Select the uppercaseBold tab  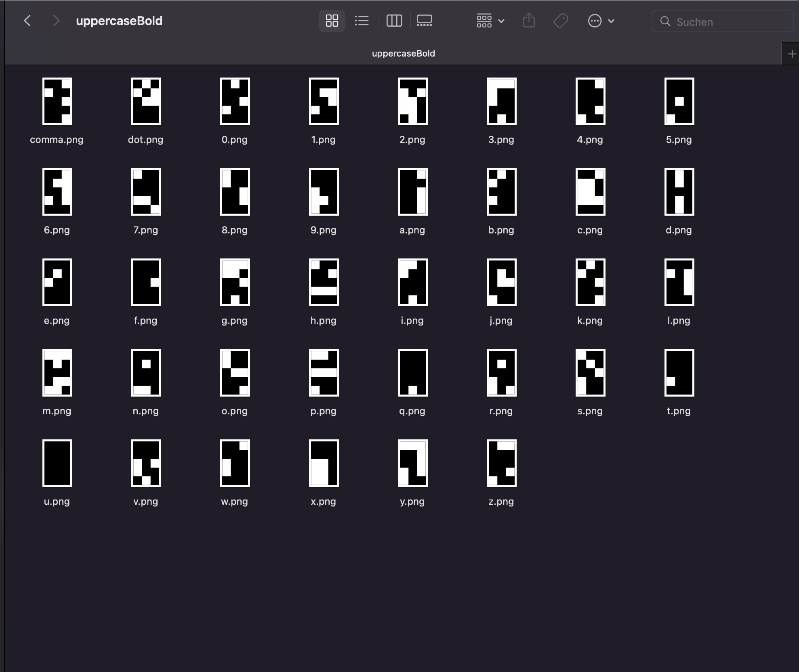(x=403, y=54)
